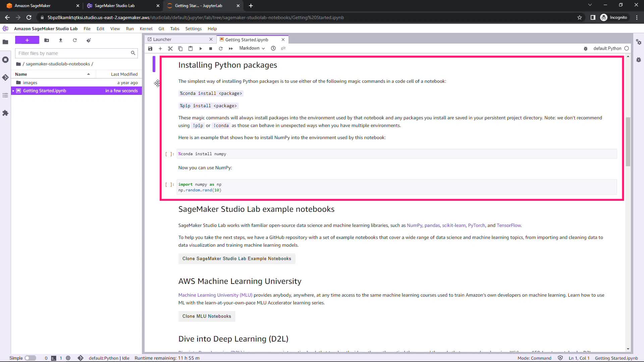Upload files with the upload arrow icon
The width and height of the screenshot is (644, 362).
pyautogui.click(x=61, y=40)
